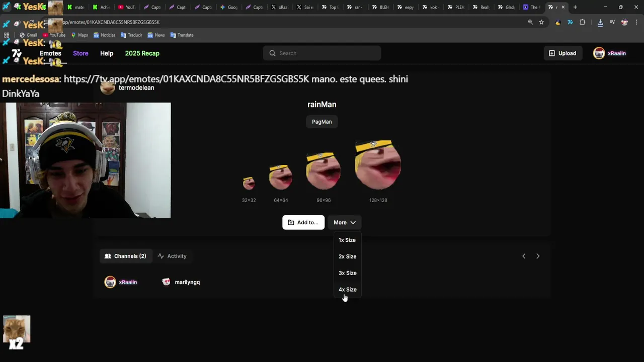
Task: Open the Translate bookmark
Action: pos(182,35)
